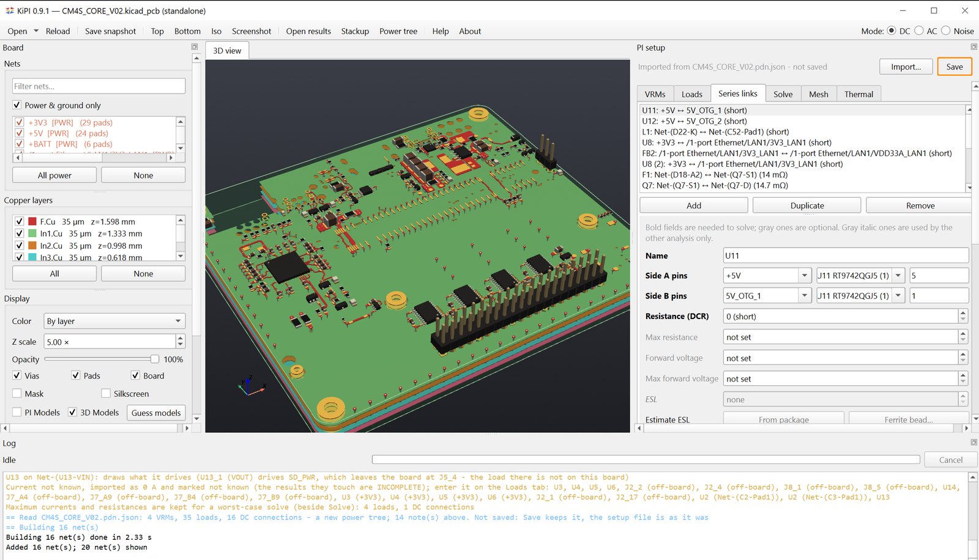Select the L1 Net-(D22-K) series link row

tap(803, 132)
